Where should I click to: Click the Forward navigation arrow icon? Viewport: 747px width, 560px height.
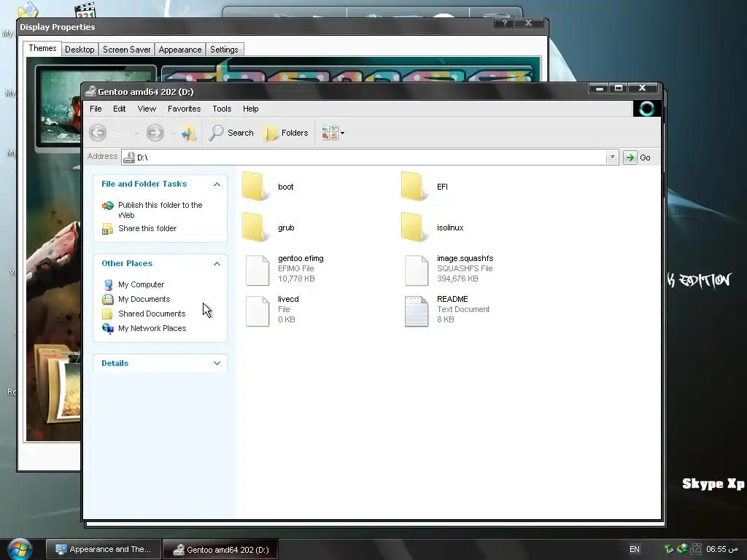(x=155, y=133)
